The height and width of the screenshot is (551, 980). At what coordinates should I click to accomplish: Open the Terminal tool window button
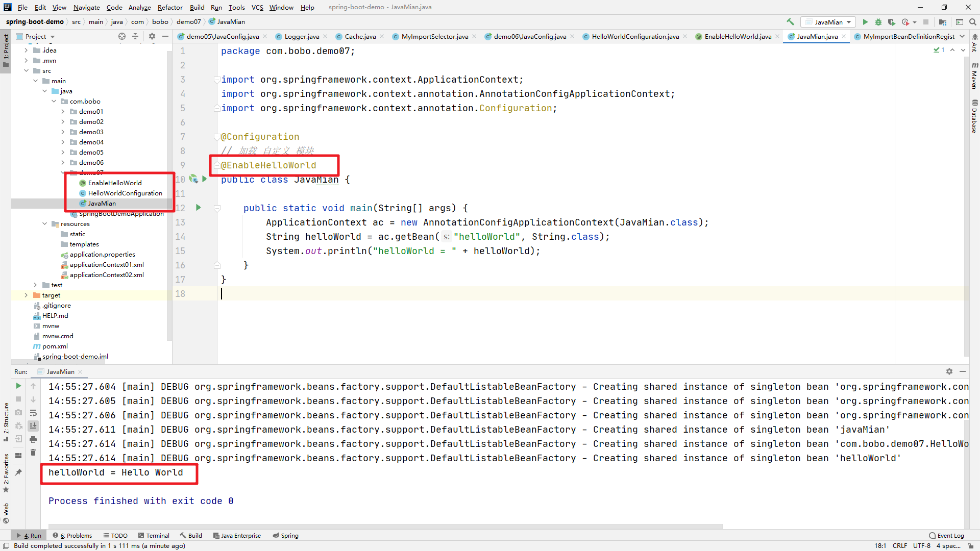(154, 535)
